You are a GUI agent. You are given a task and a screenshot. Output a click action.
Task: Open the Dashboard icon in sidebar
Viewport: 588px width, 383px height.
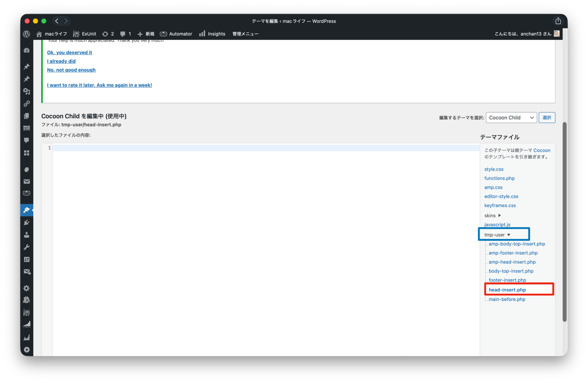pos(27,50)
